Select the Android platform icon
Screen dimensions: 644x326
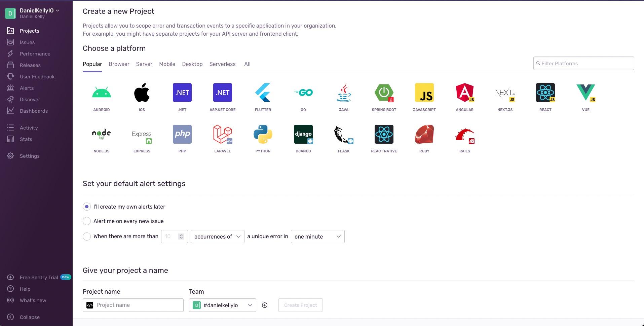pos(101,93)
